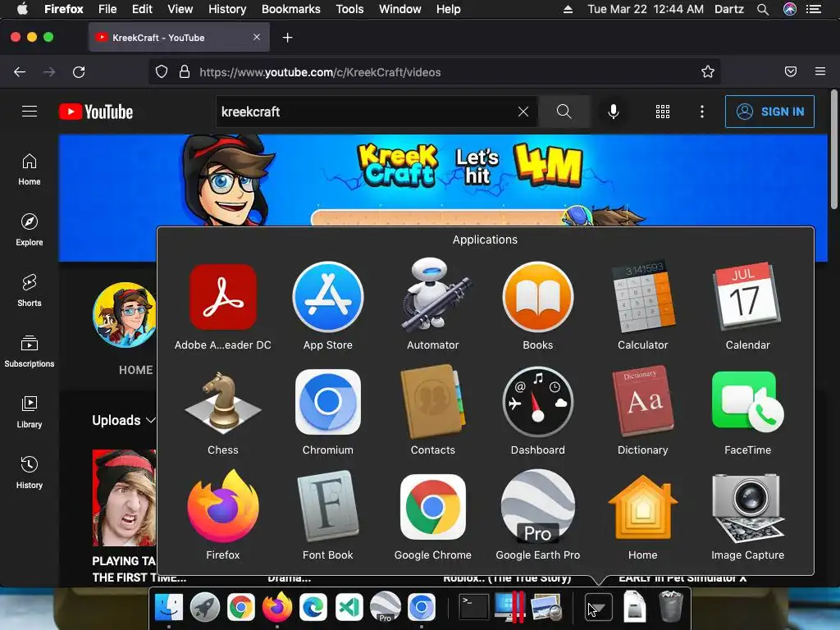Clear the kreekcraft search text
This screenshot has width=840, height=630.
(x=523, y=112)
